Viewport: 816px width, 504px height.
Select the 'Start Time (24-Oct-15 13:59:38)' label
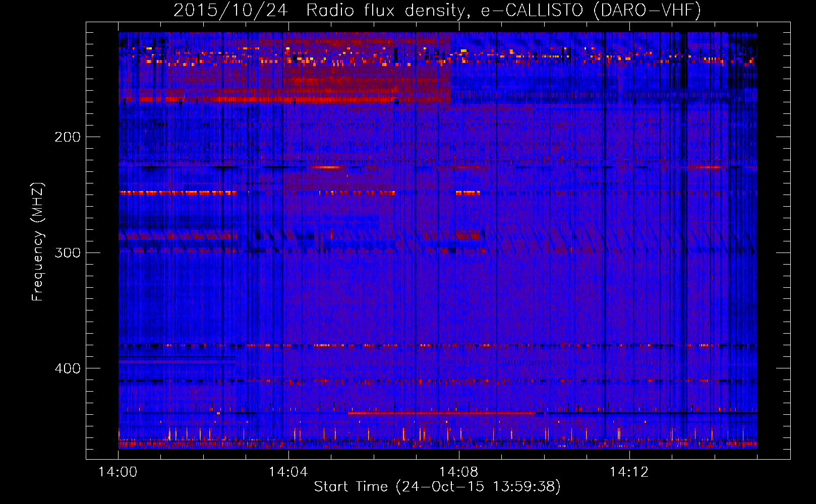click(x=437, y=487)
